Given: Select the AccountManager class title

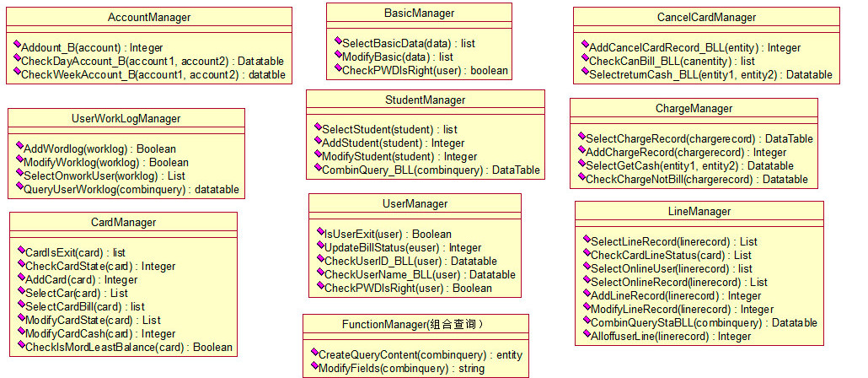Looking at the screenshot, I should pos(149,17).
